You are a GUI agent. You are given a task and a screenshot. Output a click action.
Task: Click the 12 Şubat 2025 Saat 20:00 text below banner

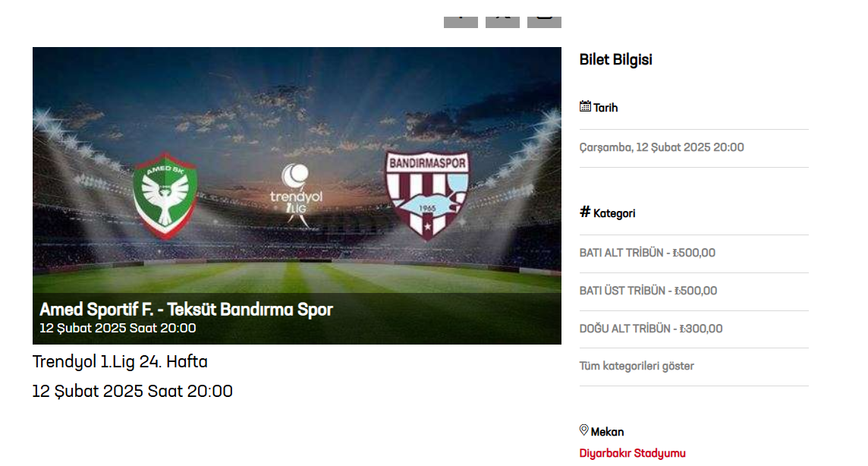pyautogui.click(x=132, y=392)
